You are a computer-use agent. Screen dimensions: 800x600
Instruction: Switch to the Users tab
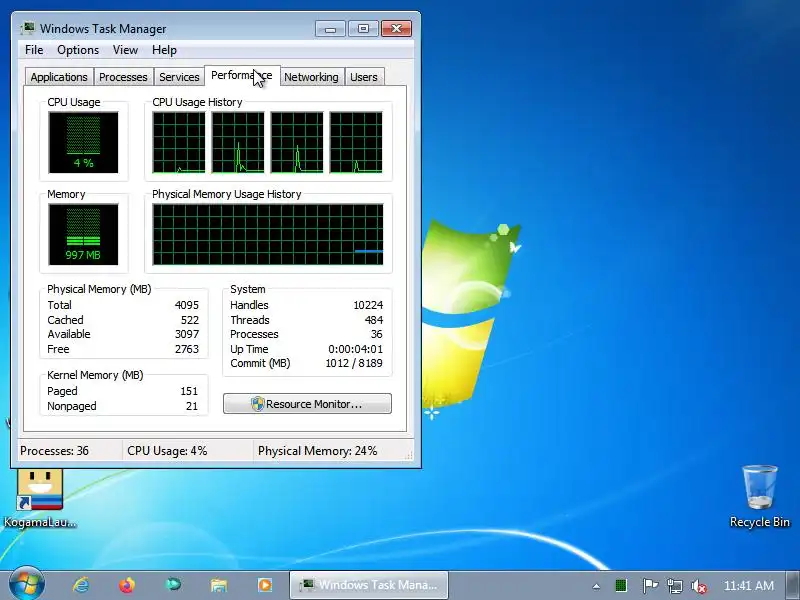364,77
